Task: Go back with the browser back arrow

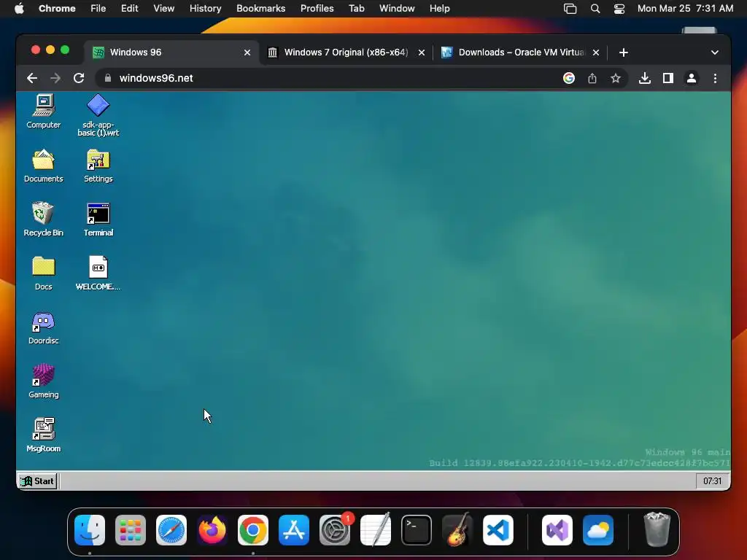Action: point(32,78)
